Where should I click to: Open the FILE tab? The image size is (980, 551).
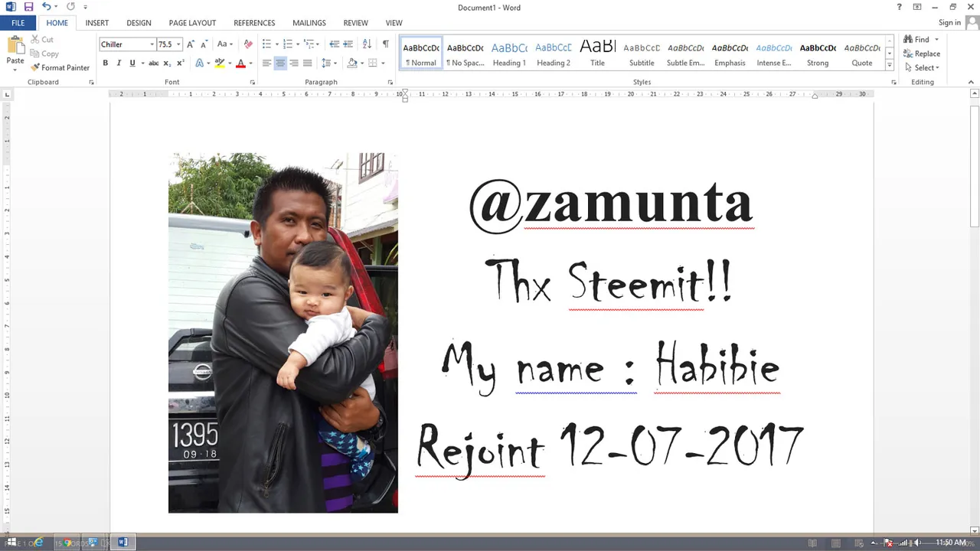coord(18,23)
